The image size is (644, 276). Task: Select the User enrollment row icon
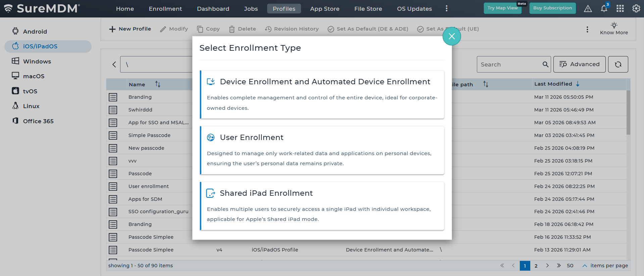tap(113, 186)
